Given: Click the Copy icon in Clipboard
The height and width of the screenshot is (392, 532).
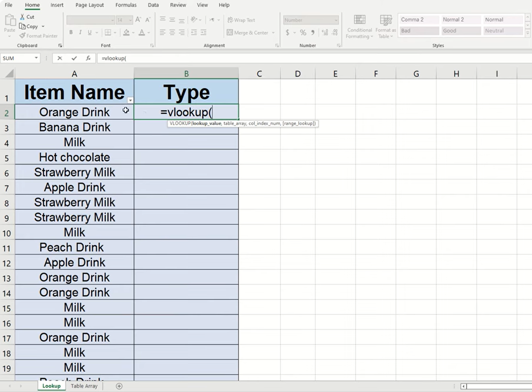Looking at the screenshot, I should [x=22, y=26].
